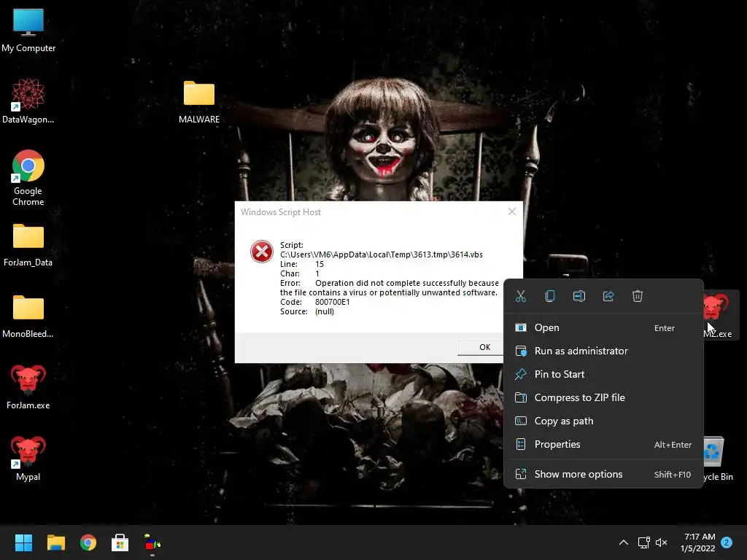
Task: Select the ForJam.exe desktop icon
Action: pos(28,386)
